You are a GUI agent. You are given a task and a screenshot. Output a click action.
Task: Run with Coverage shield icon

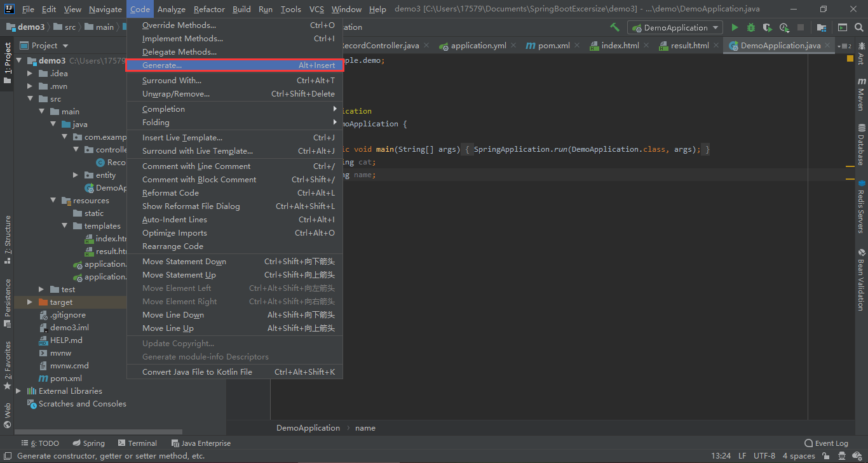(768, 27)
